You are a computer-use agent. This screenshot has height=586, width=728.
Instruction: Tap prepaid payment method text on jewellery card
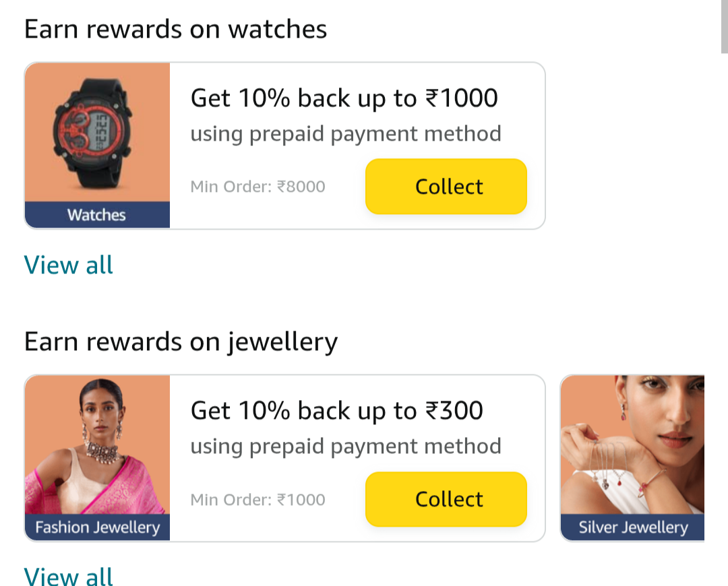click(345, 446)
